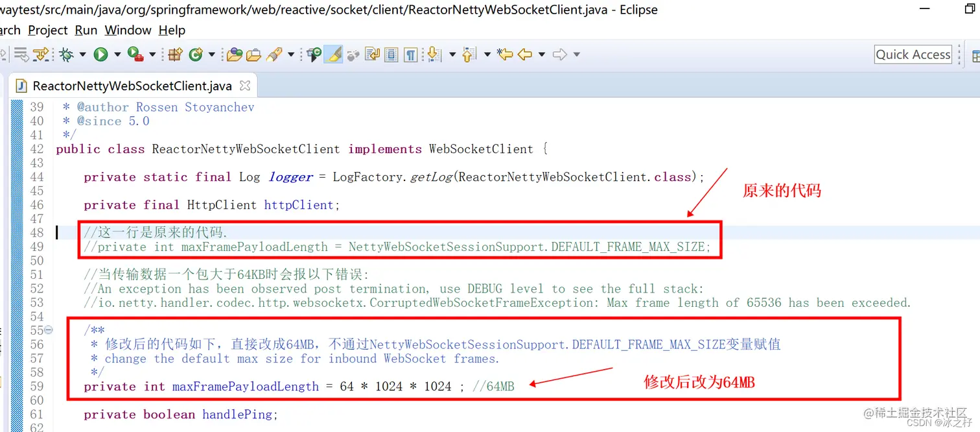Image resolution: width=980 pixels, height=432 pixels.
Task: Click 'LogFactory.getLog' on line 44
Action: pyautogui.click(x=393, y=177)
